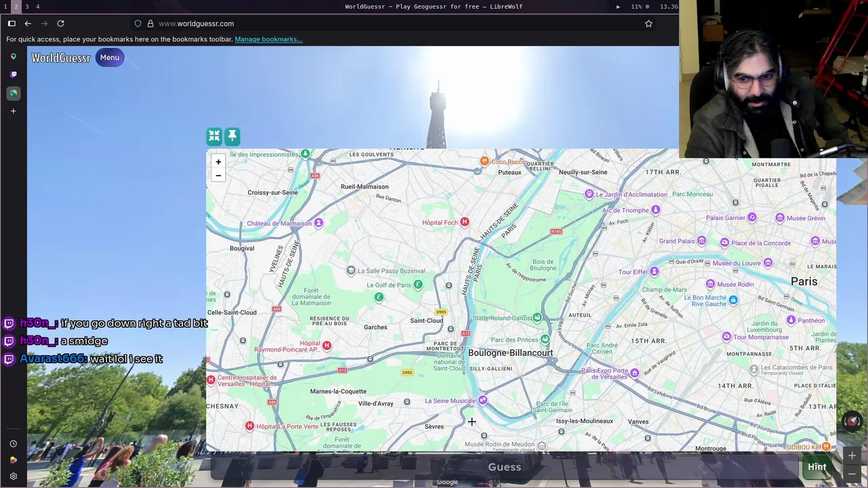Open the browser settings gear in sidebar
868x488 pixels.
[13, 476]
